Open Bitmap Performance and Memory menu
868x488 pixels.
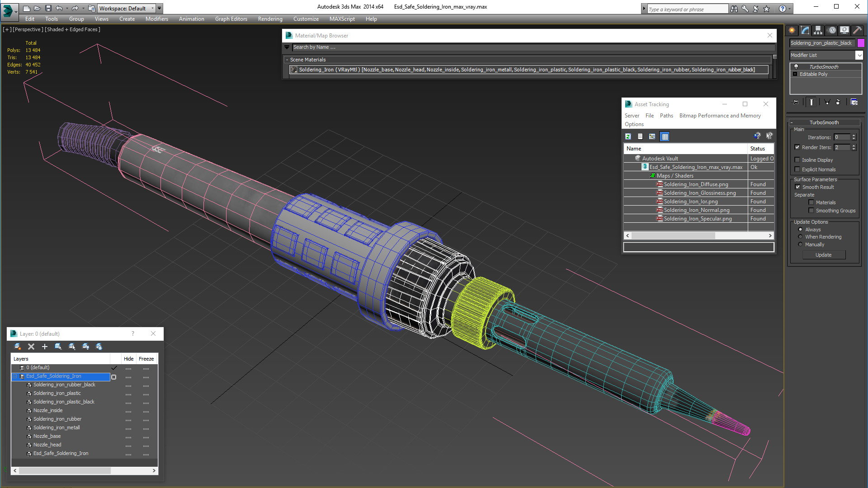tap(720, 116)
